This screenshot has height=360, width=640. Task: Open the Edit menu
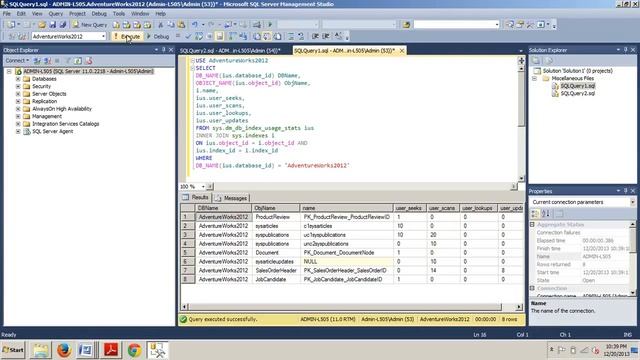tap(21, 13)
